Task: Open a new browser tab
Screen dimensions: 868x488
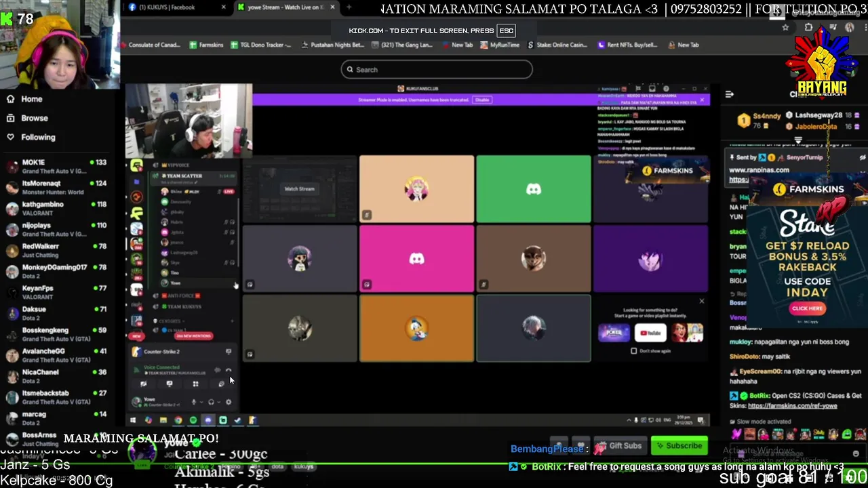Action: 349,7
